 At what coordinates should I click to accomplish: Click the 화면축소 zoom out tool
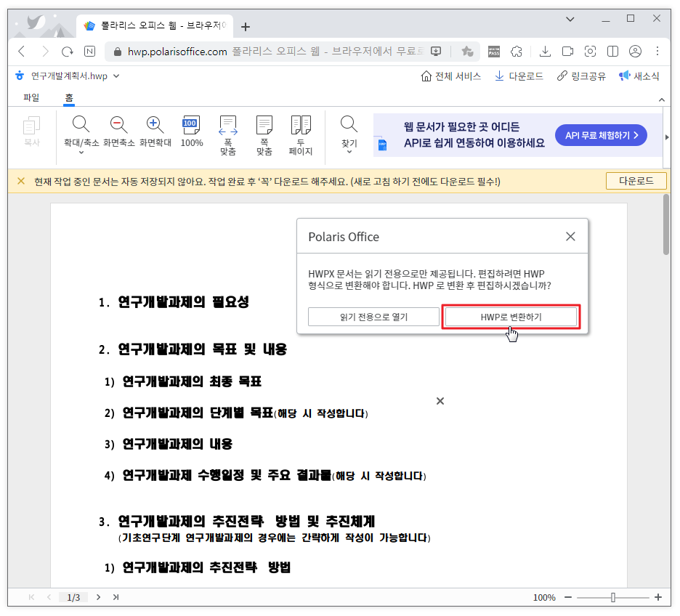coord(119,131)
